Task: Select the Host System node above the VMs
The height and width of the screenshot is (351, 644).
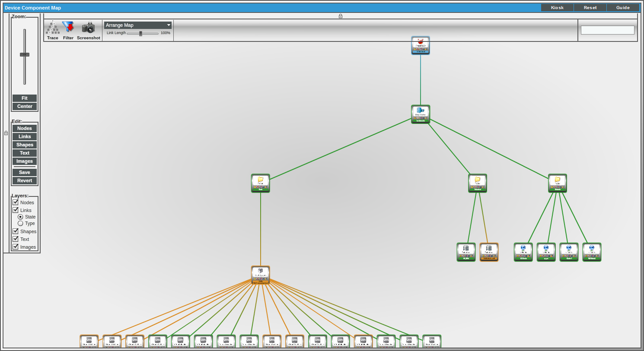Action: (x=260, y=274)
